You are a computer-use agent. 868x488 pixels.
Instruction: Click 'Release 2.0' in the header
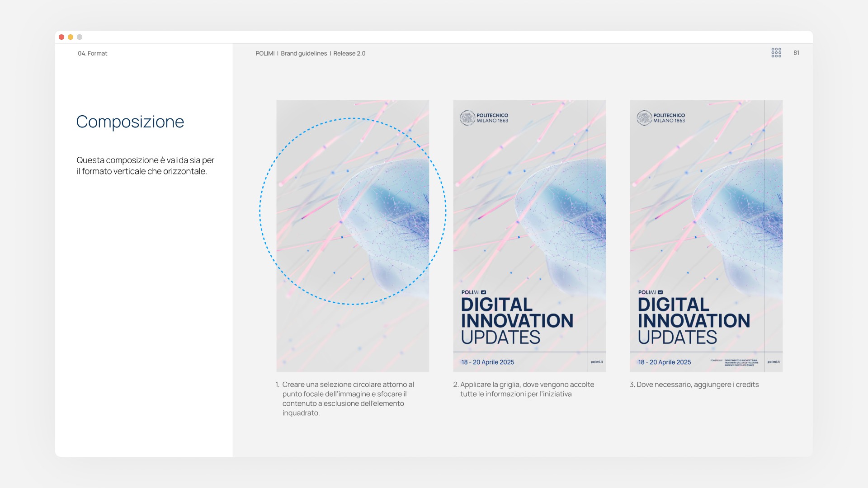click(349, 53)
